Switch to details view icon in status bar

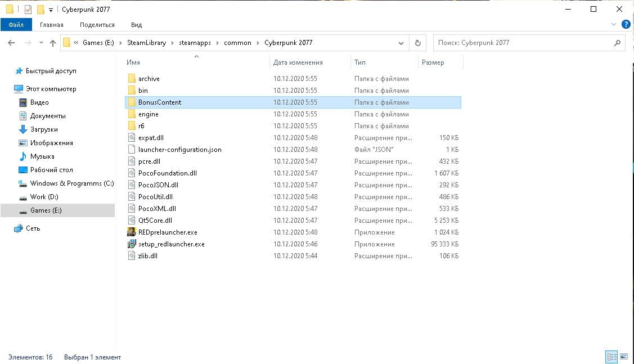coord(611,357)
